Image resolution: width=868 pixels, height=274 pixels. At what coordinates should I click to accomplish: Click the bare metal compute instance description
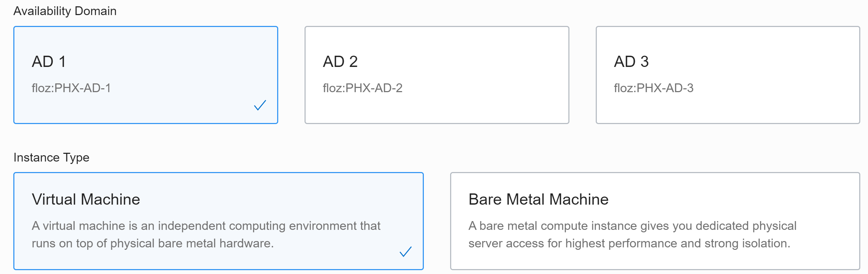click(x=632, y=234)
